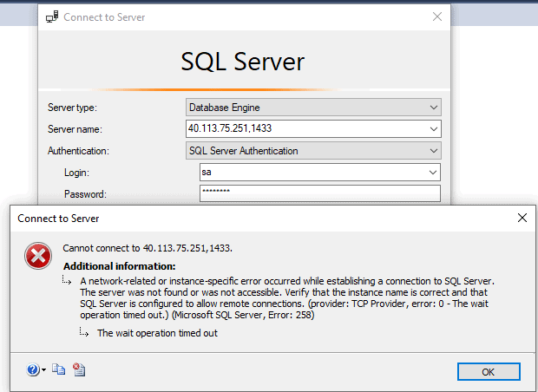Click the arrow icon beside 'The wait operation timed out'
Screen dimensions: 538x392
click(84, 332)
